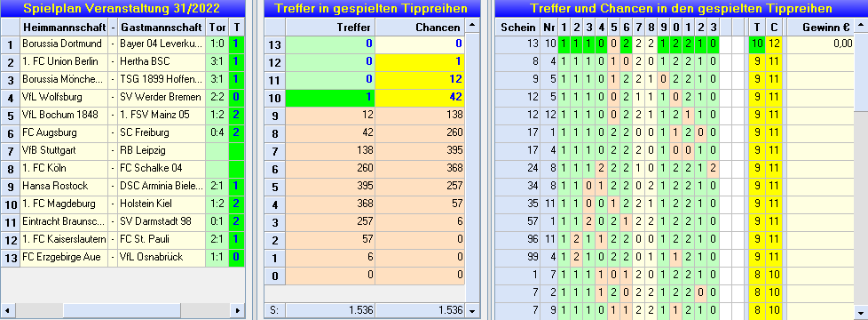Screen dimensions: 868x320
Task: Click SV Darmstadt 98 cell
Action: 162,222
